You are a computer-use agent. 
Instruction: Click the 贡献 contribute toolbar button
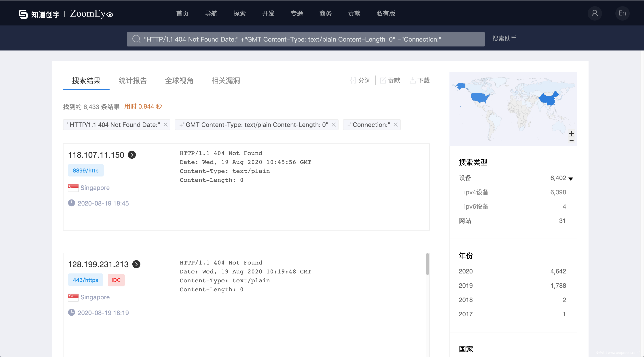coord(390,80)
